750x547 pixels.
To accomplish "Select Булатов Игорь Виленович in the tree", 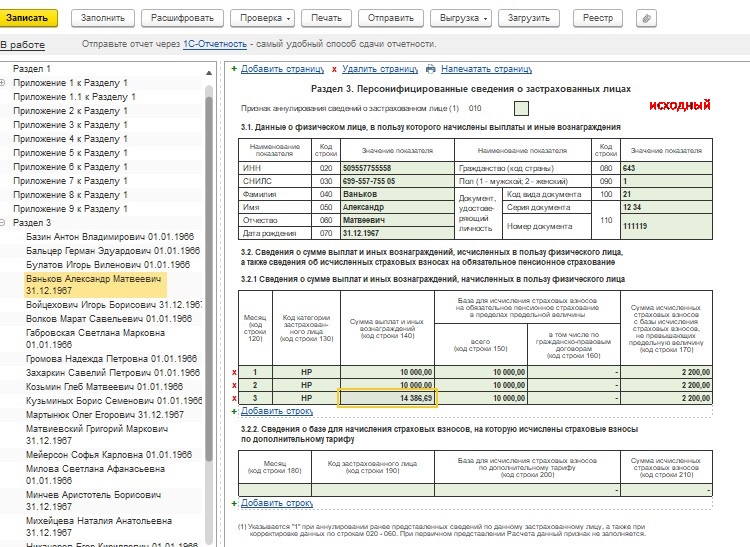I will tap(108, 264).
